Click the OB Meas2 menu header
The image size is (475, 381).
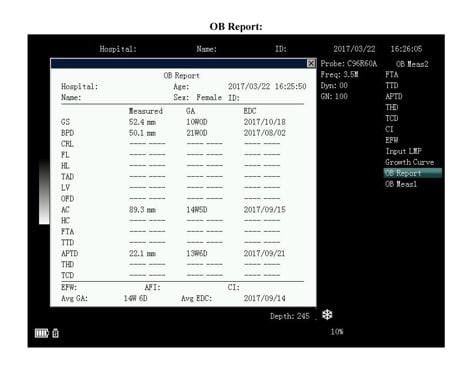pyautogui.click(x=412, y=64)
